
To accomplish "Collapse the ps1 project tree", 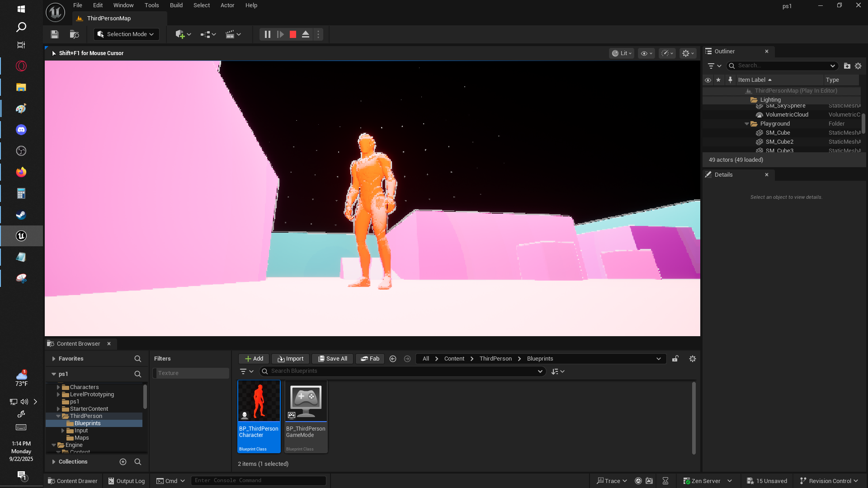I will [x=54, y=374].
